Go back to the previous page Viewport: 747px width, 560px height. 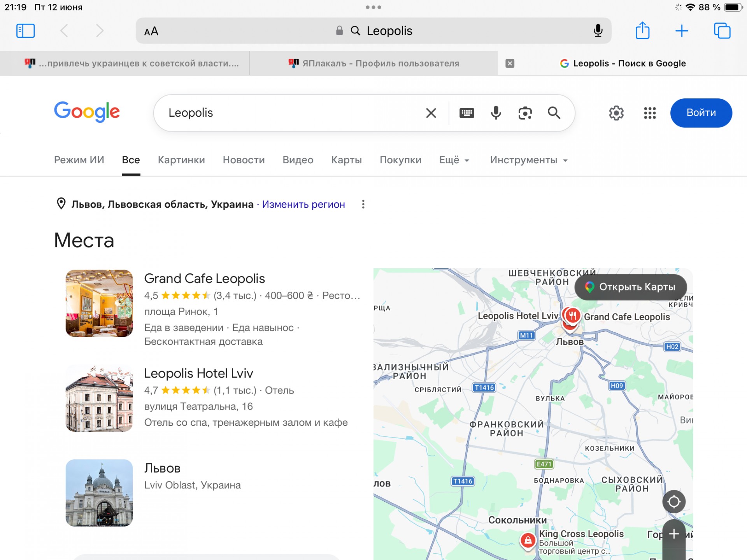coord(65,31)
